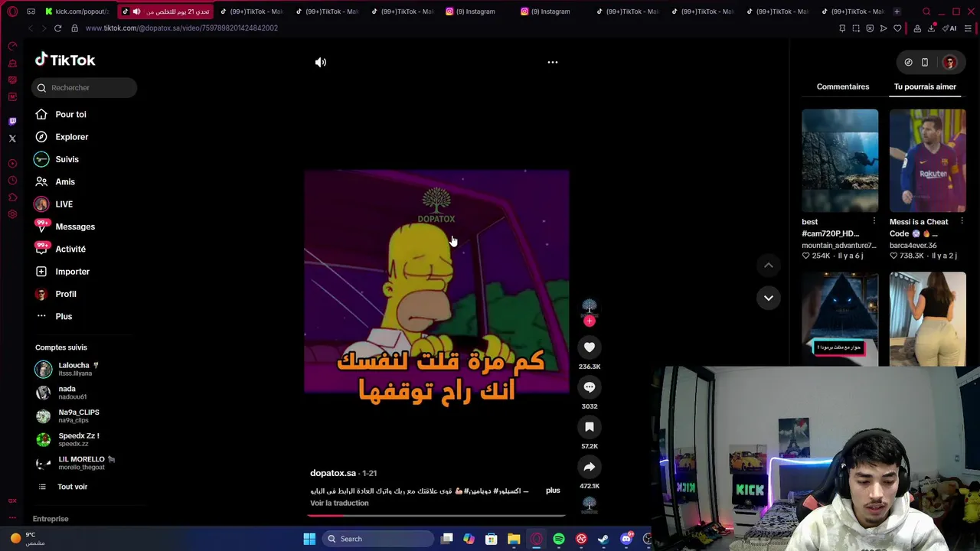Viewport: 980px width, 551px height.
Task: Open the scuba diver cave video thumbnail
Action: click(x=840, y=161)
